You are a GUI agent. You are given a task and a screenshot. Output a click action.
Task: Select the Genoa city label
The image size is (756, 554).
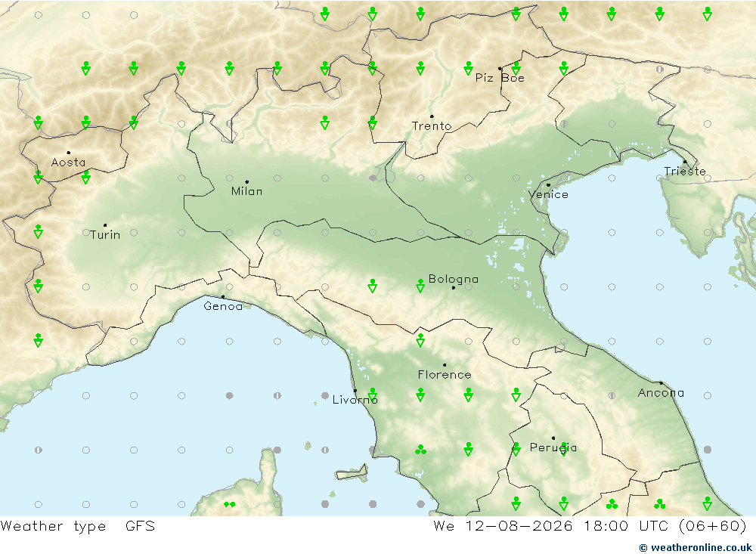click(x=223, y=306)
